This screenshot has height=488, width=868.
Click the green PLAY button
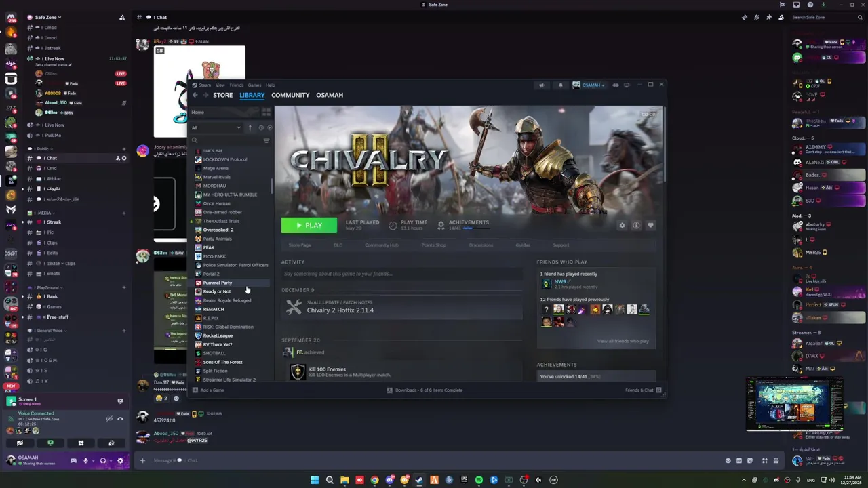coord(309,225)
